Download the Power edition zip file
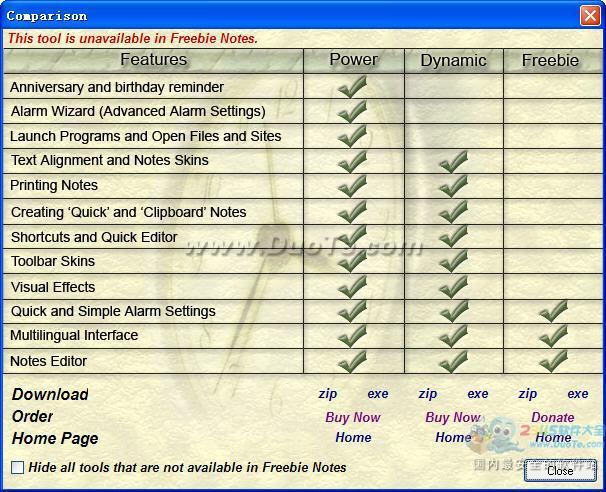The image size is (606, 492). (328, 394)
